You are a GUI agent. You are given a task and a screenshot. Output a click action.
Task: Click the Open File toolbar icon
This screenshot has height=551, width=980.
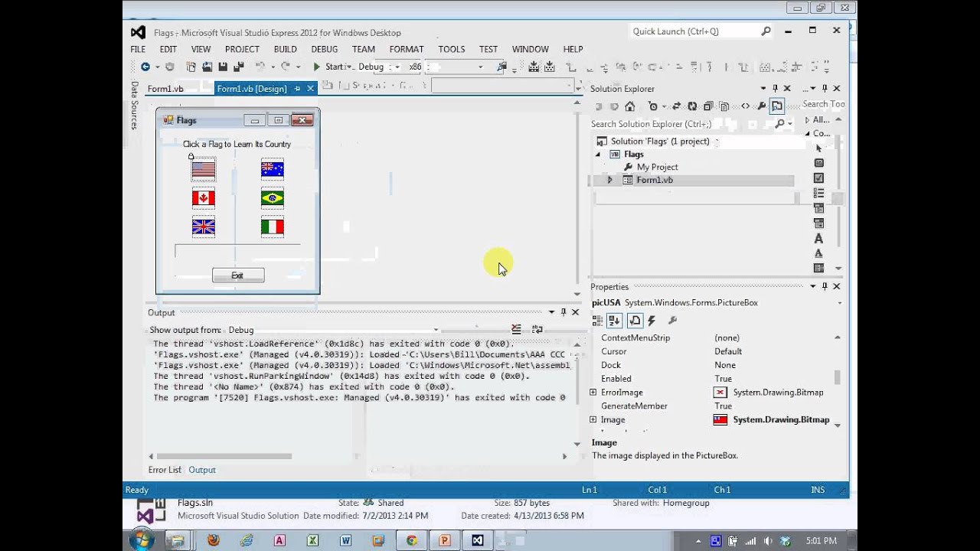coord(207,67)
